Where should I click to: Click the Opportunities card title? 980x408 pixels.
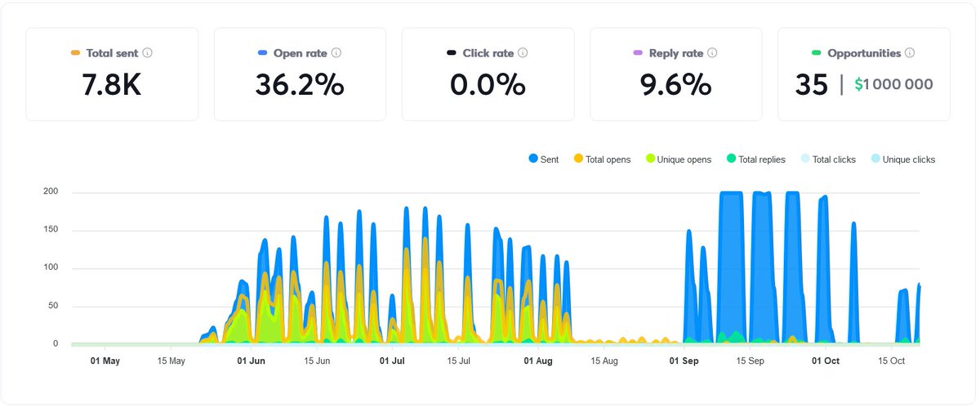(864, 53)
